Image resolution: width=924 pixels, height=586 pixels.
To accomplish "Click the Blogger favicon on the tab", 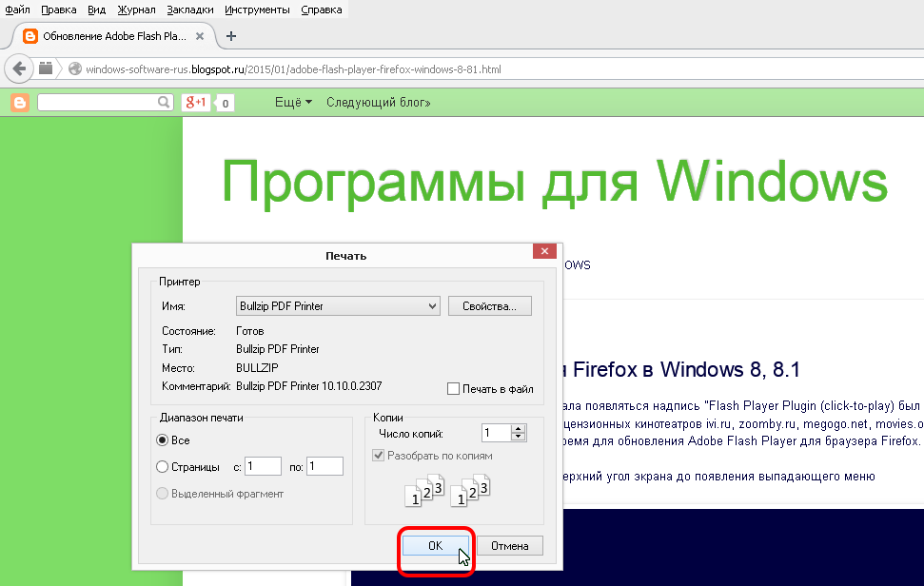I will (x=30, y=36).
